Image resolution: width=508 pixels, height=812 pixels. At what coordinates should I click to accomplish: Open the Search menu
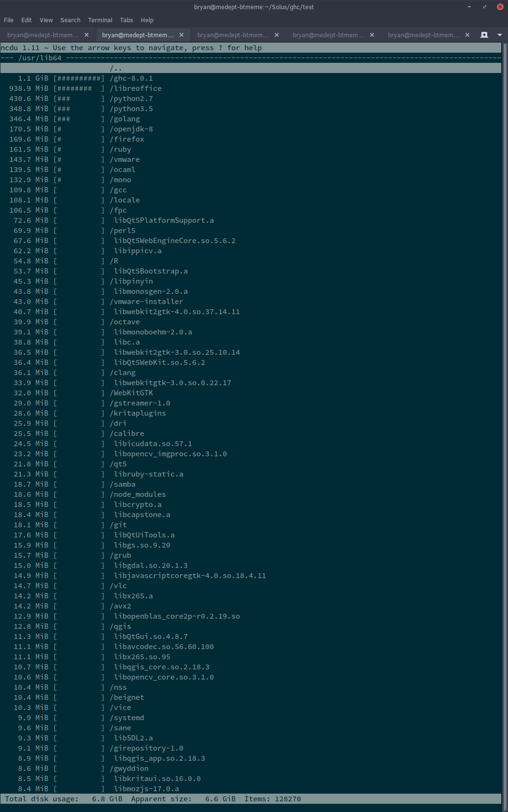click(x=70, y=20)
